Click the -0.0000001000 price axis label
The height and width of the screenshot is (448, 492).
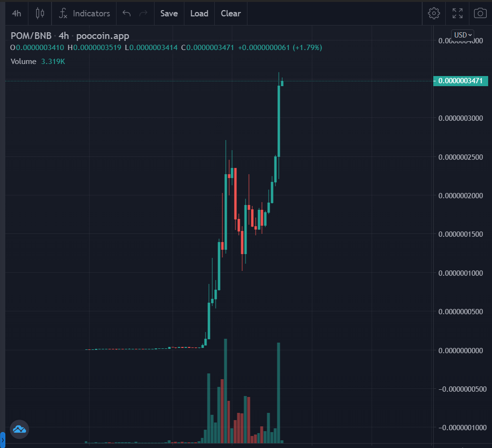pyautogui.click(x=463, y=428)
